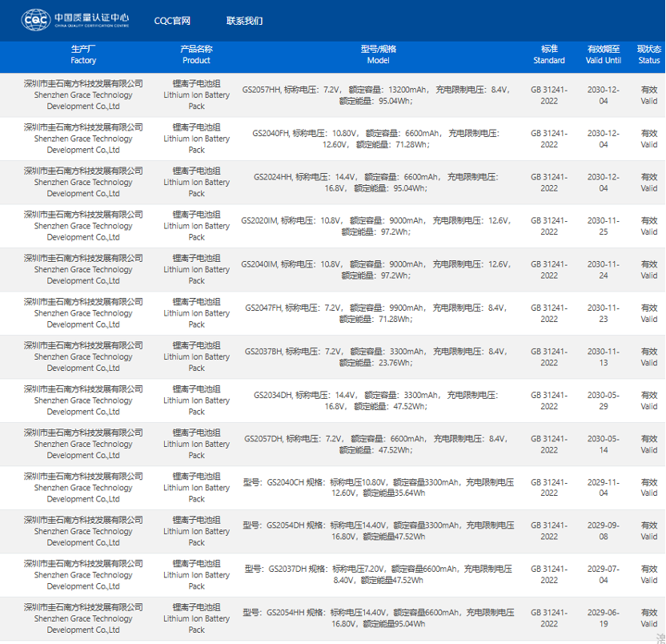Open the 联系我们 navigation link
This screenshot has width=666, height=644.
pos(244,21)
